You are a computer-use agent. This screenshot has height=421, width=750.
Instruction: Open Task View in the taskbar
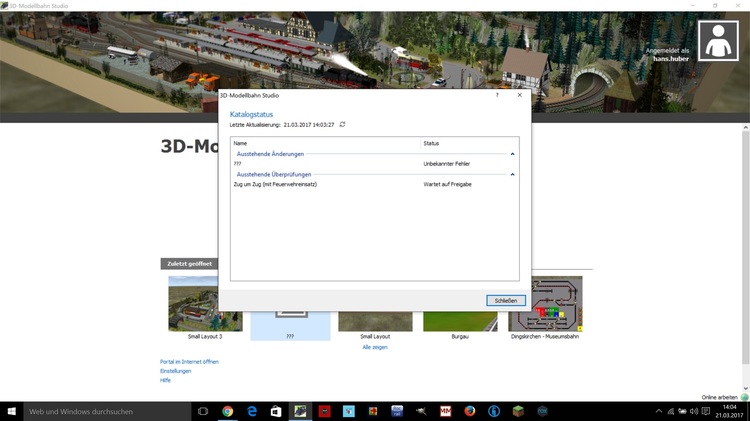[203, 411]
